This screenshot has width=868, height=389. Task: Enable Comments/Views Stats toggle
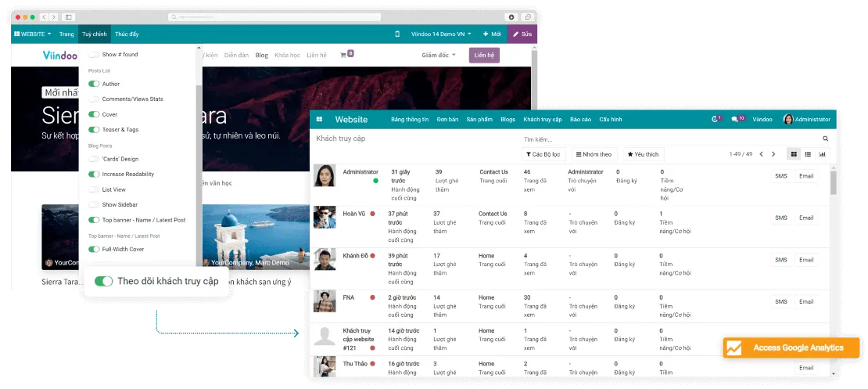point(94,99)
